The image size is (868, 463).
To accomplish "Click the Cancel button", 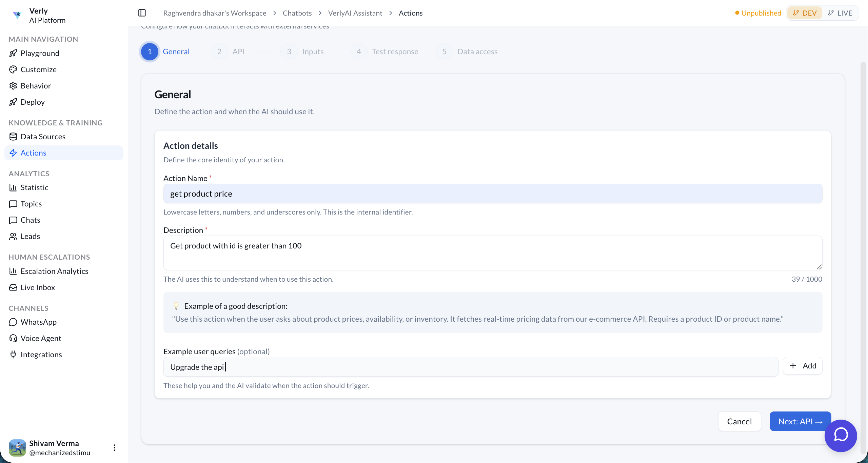I will pos(739,421).
